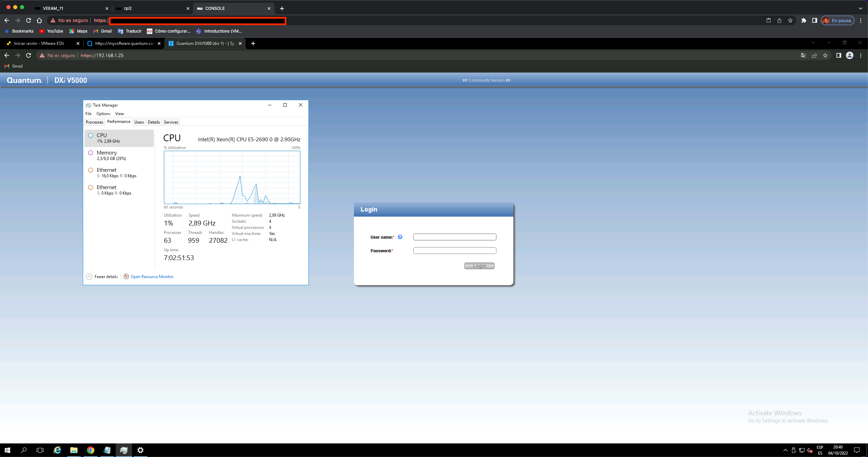Click the outer browser share icon
This screenshot has height=457, width=868.
[779, 20]
